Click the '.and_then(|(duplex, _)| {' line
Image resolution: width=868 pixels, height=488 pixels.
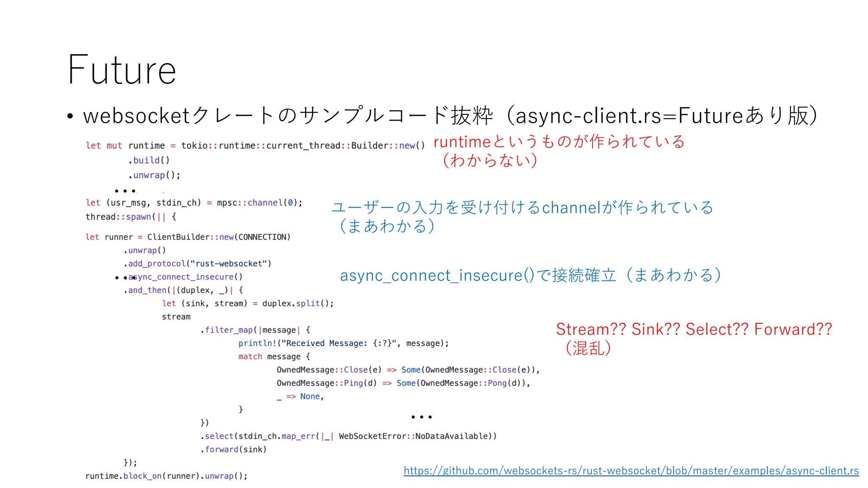[184, 290]
